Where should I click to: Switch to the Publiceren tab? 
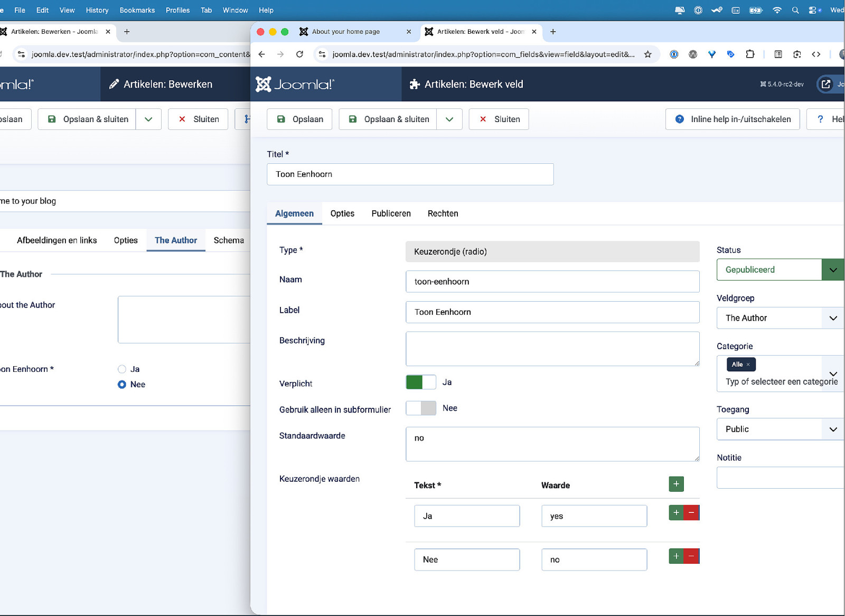391,213
